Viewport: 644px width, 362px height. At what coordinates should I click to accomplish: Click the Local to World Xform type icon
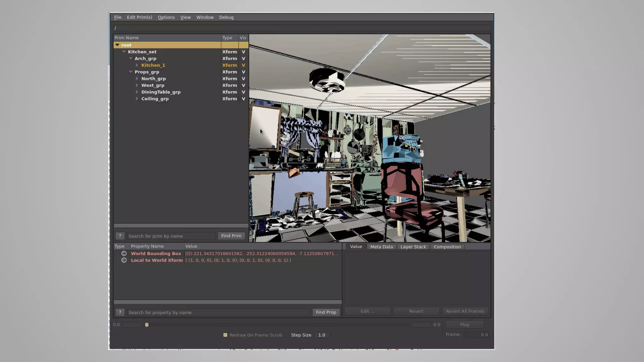[124, 260]
